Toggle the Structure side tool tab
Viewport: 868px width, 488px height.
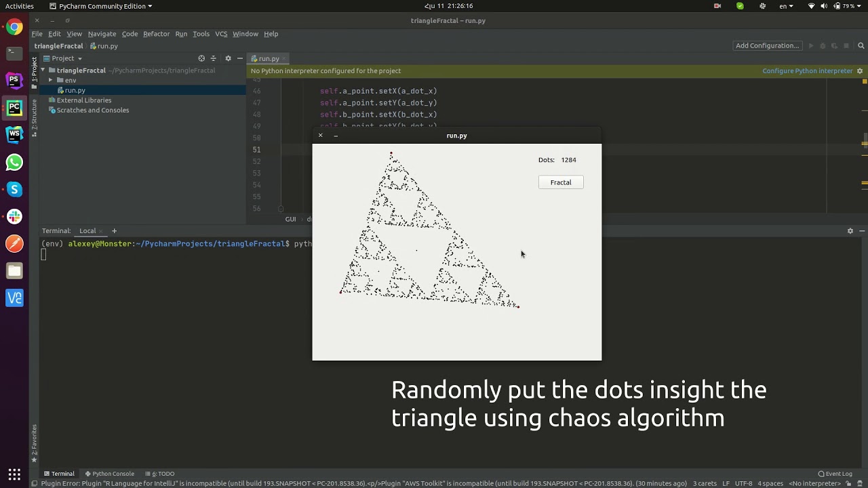tap(34, 118)
